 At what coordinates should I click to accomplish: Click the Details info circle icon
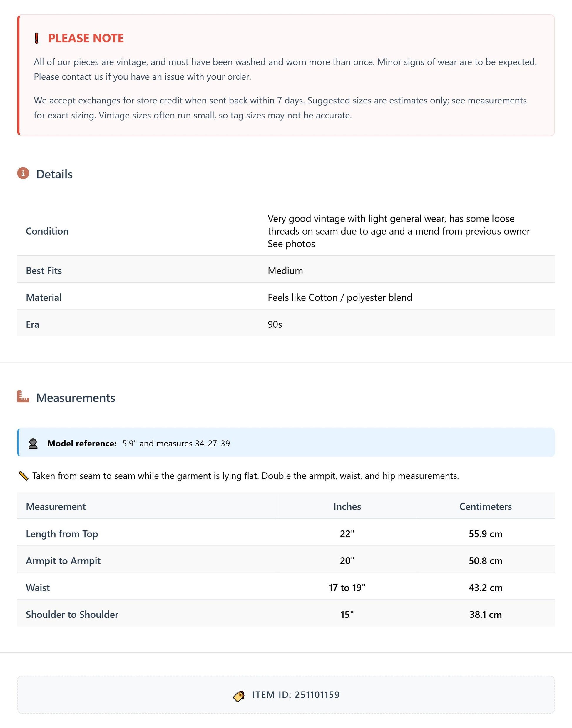pyautogui.click(x=23, y=173)
